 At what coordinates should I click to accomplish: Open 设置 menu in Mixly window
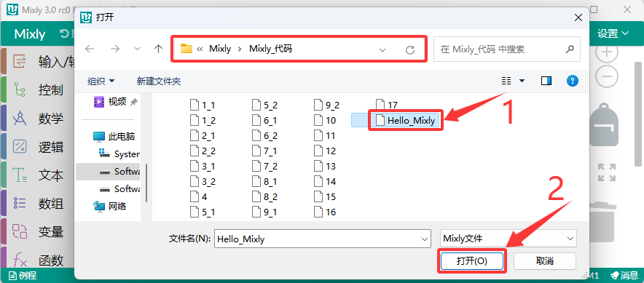tap(613, 33)
